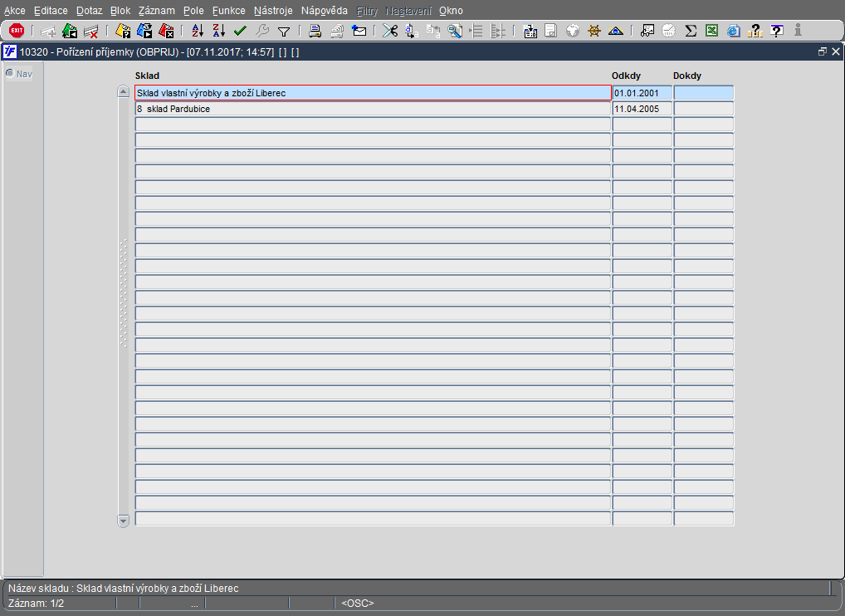Viewport: 845px width, 616px height.
Task: Select 'Sklad vlastní výrobky a zboží Liberec' field
Action: (373, 93)
